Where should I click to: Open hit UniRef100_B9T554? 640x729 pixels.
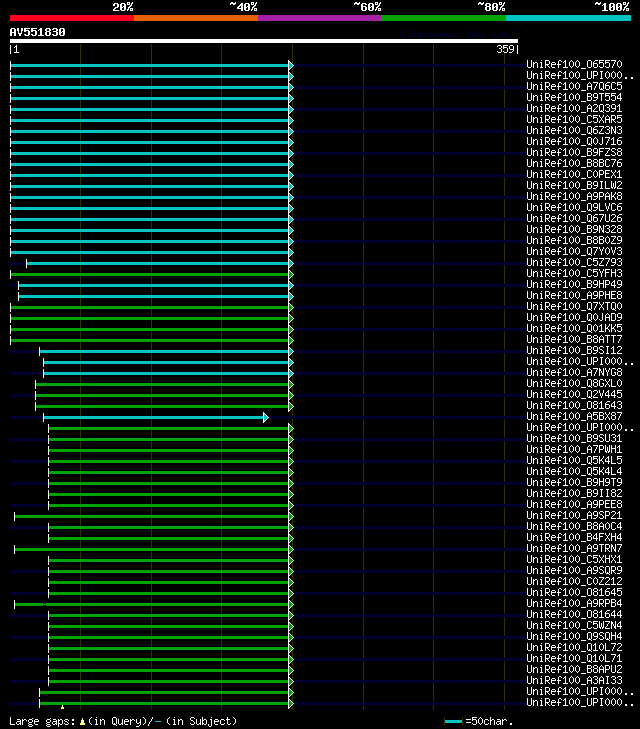pos(574,97)
